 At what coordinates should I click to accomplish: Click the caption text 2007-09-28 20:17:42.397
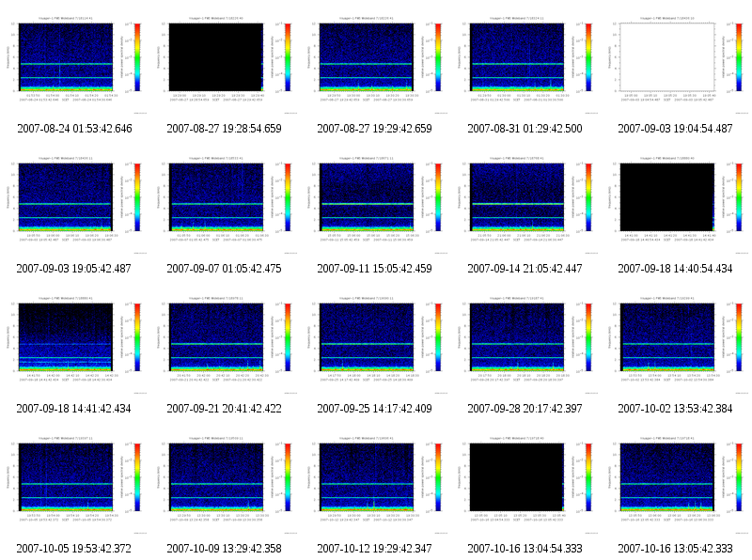[x=525, y=409]
